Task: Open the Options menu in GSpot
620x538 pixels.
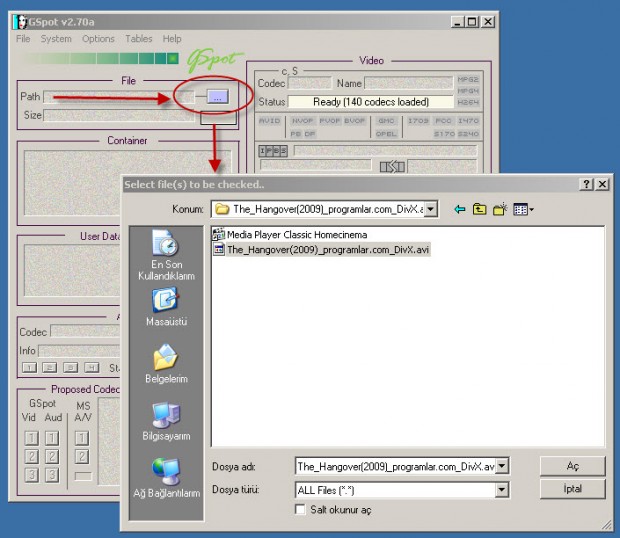Action: point(98,39)
